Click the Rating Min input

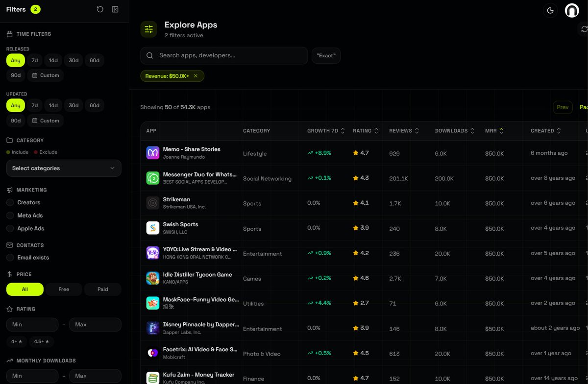pos(32,324)
